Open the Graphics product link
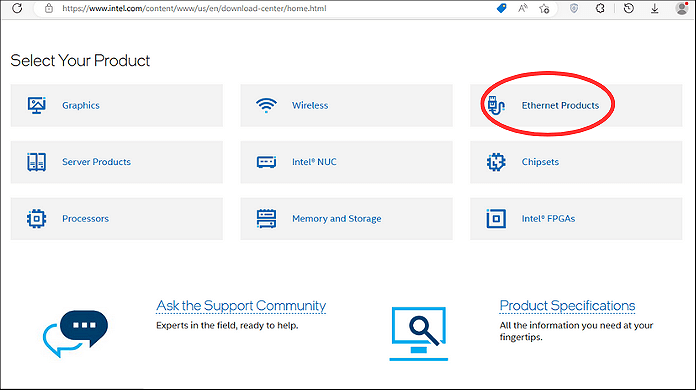The image size is (696, 390). coord(81,105)
